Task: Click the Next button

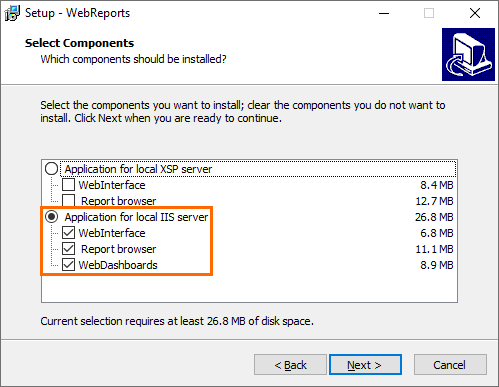Action: 365,365
